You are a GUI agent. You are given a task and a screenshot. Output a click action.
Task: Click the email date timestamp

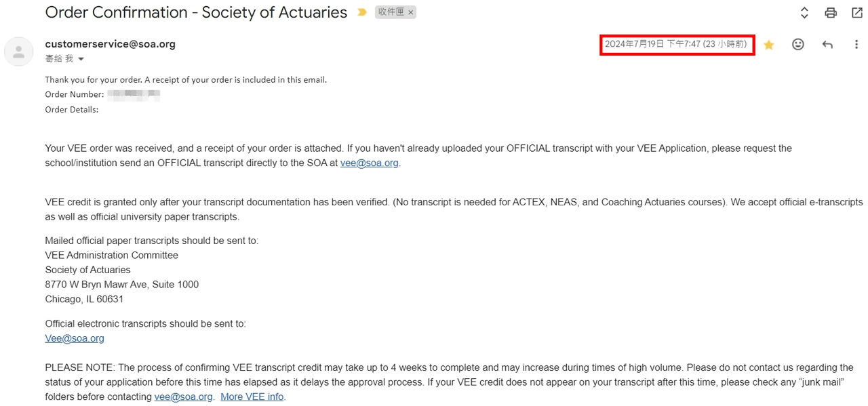(x=676, y=44)
